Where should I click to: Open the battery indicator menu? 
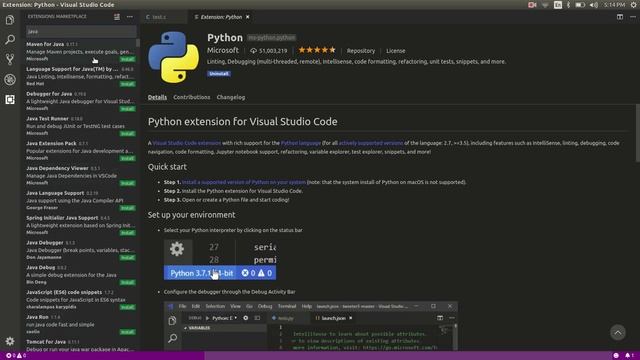(x=580, y=5)
